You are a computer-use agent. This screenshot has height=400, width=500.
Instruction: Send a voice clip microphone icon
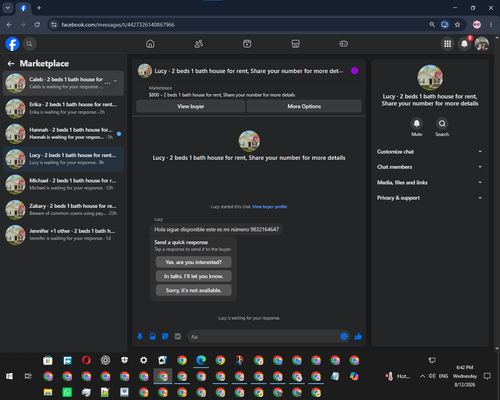[140, 336]
